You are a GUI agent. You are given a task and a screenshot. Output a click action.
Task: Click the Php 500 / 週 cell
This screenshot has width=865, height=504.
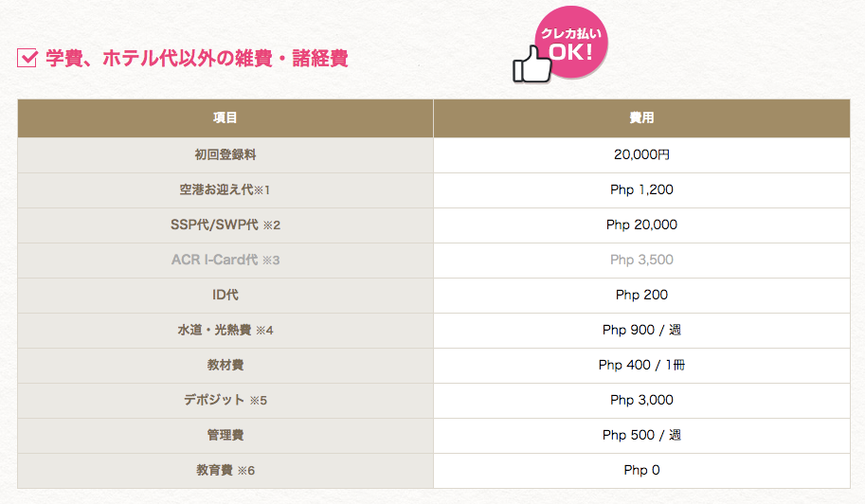click(x=641, y=435)
